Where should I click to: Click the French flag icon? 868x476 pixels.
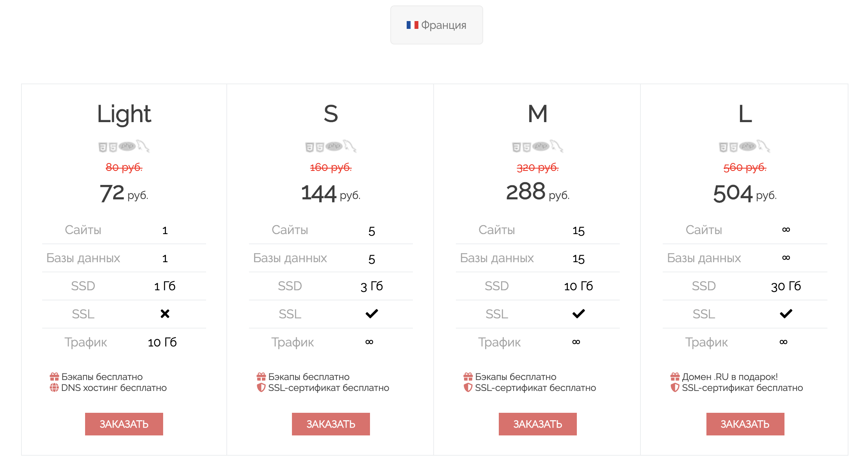coord(412,25)
